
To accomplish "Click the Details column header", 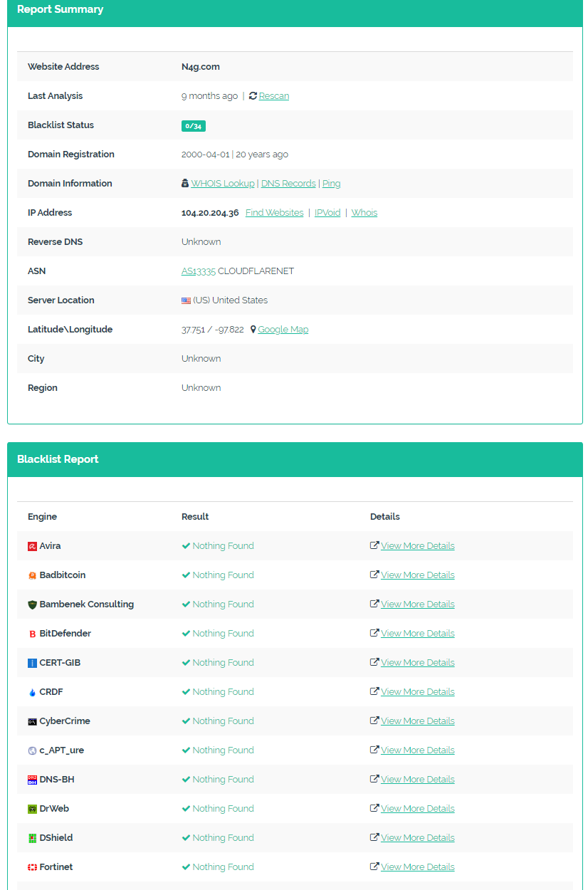I will (385, 517).
